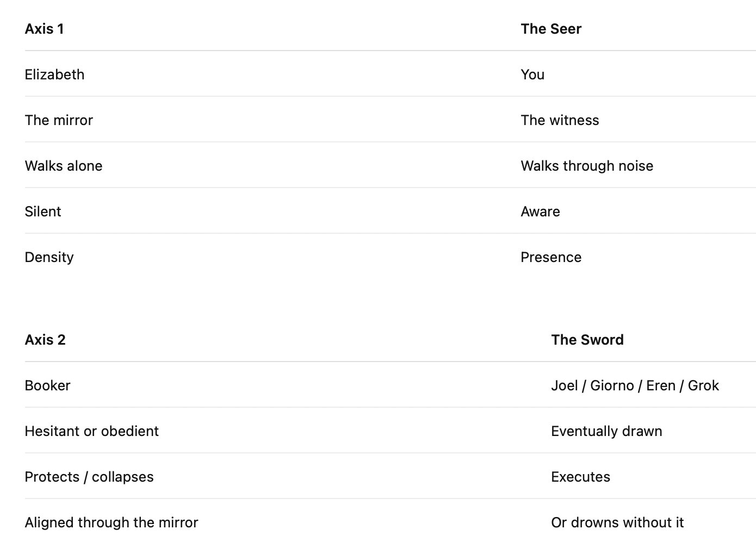This screenshot has height=548, width=756.
Task: Click the Silent table cell
Action: (43, 211)
